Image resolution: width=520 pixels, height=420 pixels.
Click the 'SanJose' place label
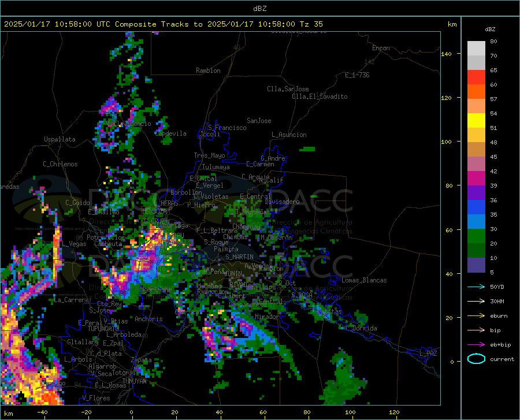259,121
